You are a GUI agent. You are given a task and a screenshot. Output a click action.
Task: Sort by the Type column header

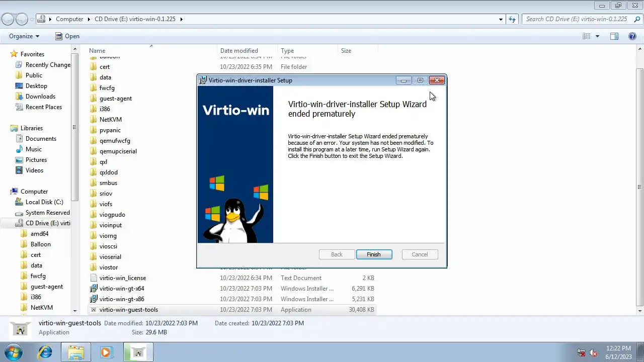pos(308,51)
